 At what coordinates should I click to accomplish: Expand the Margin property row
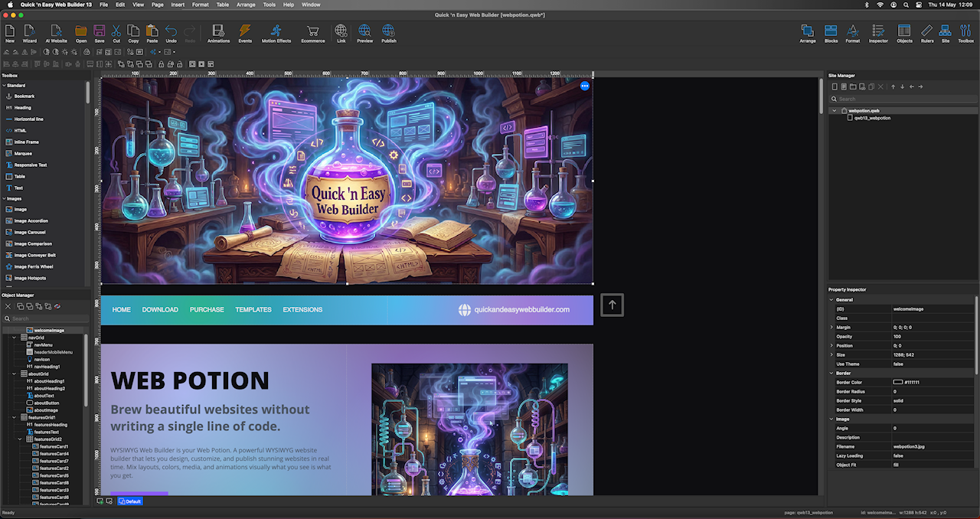(x=832, y=327)
